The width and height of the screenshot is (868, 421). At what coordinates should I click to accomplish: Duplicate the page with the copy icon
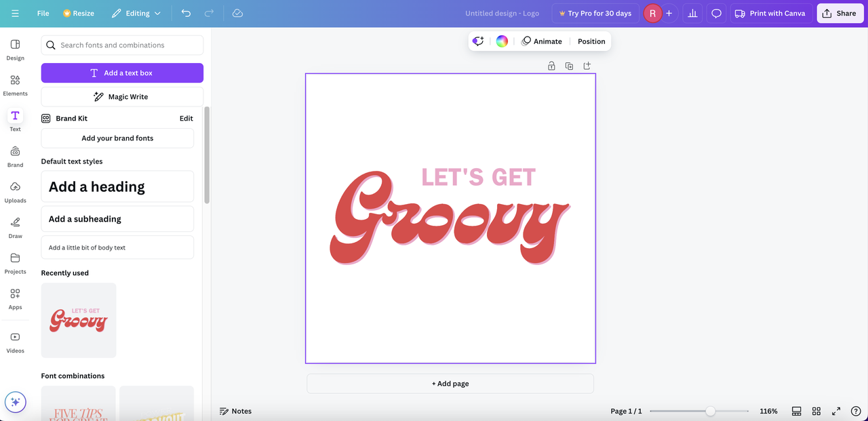[x=569, y=66]
